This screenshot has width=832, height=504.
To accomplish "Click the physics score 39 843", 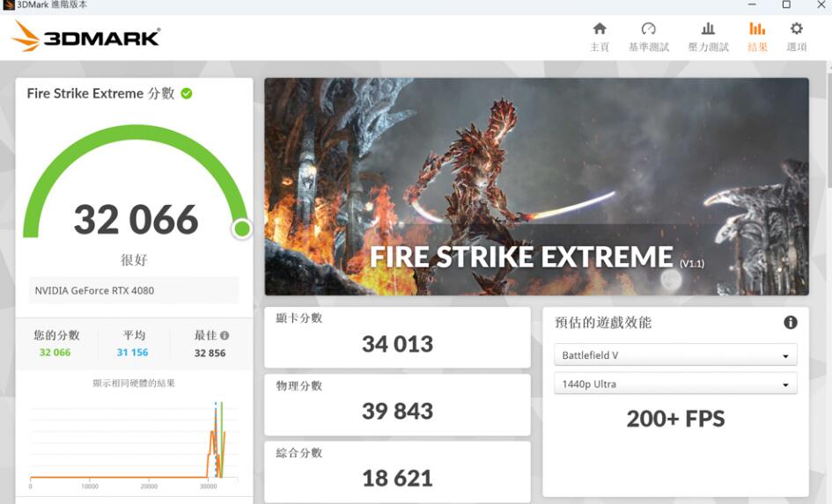I will click(397, 412).
